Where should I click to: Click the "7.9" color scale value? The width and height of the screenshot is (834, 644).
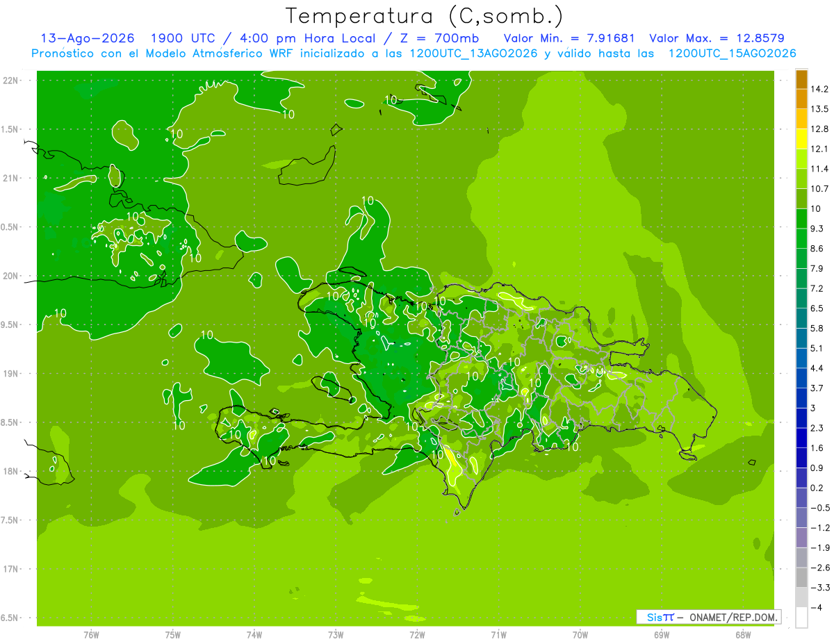coord(817,269)
